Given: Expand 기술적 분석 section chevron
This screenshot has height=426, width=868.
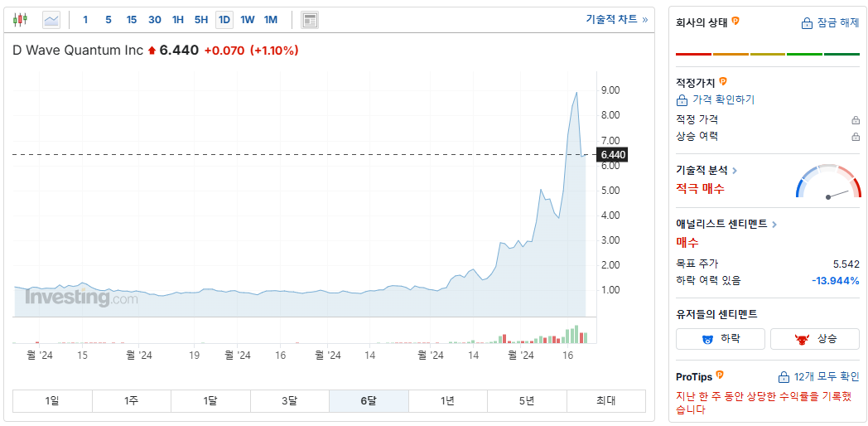Looking at the screenshot, I should click(735, 171).
